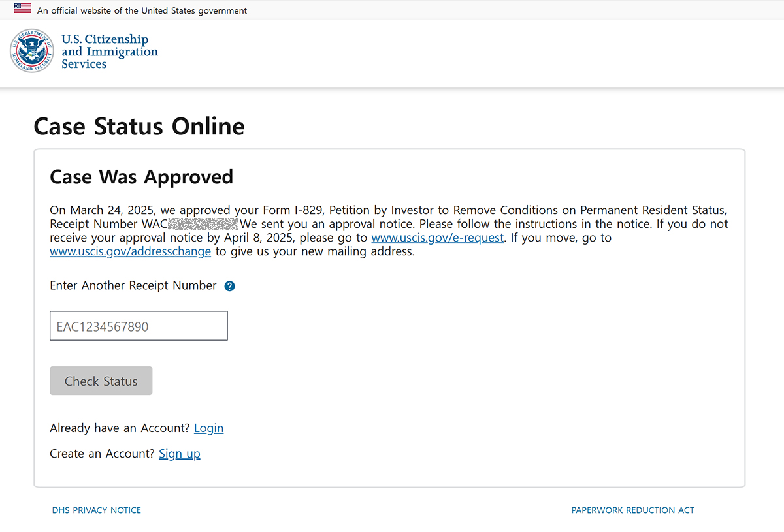Click the "Create an Account?" text
The width and height of the screenshot is (784, 532).
click(102, 454)
